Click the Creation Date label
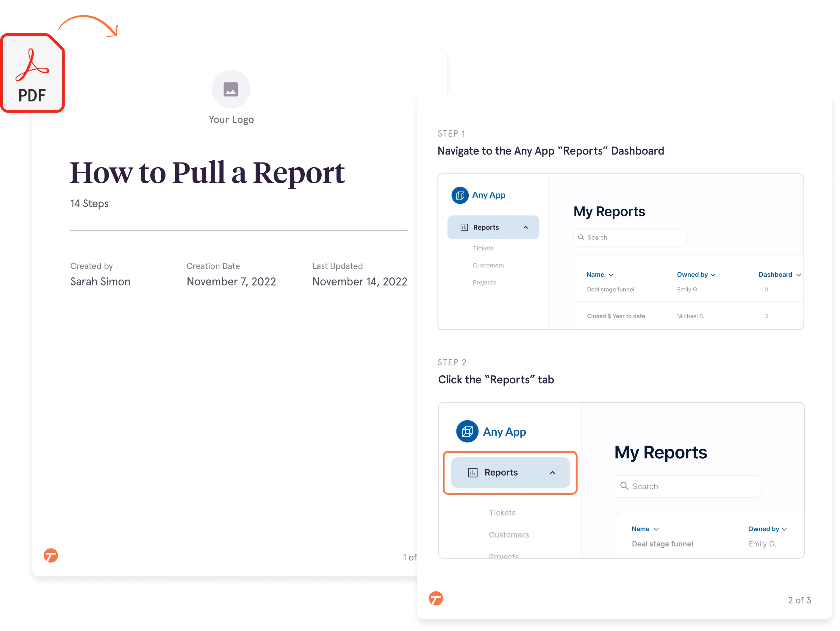The image size is (840, 631). [x=213, y=266]
